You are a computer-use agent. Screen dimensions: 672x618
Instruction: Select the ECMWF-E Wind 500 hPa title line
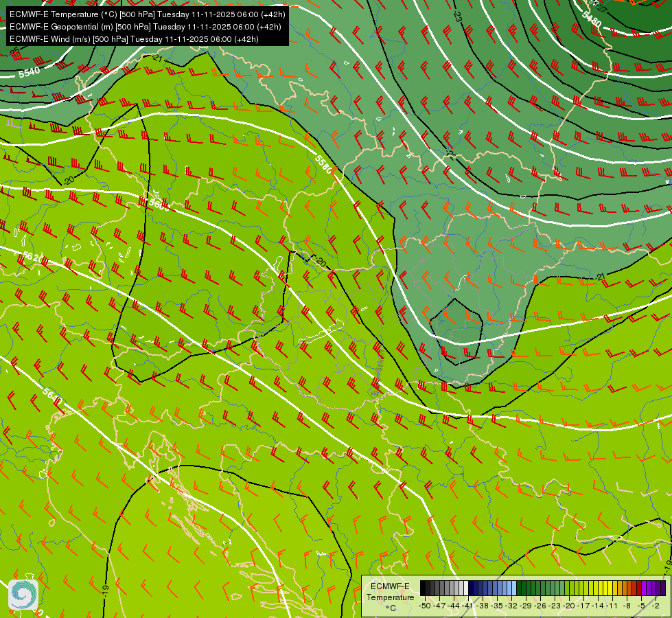(x=134, y=39)
